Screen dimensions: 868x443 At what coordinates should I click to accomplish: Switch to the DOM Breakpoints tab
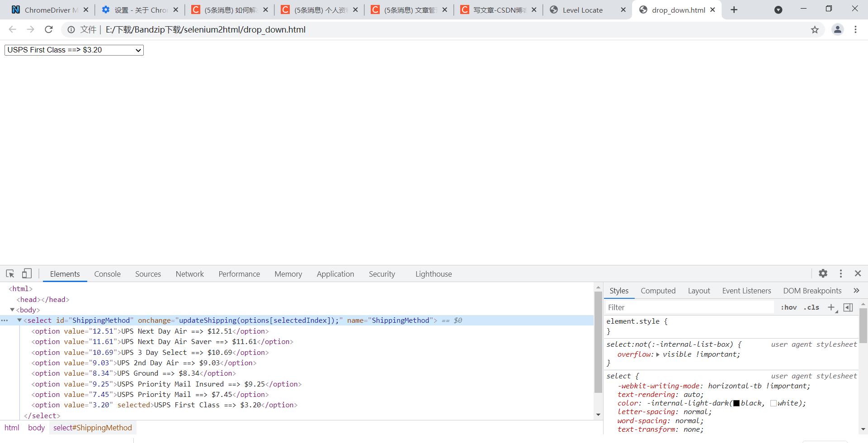point(812,291)
